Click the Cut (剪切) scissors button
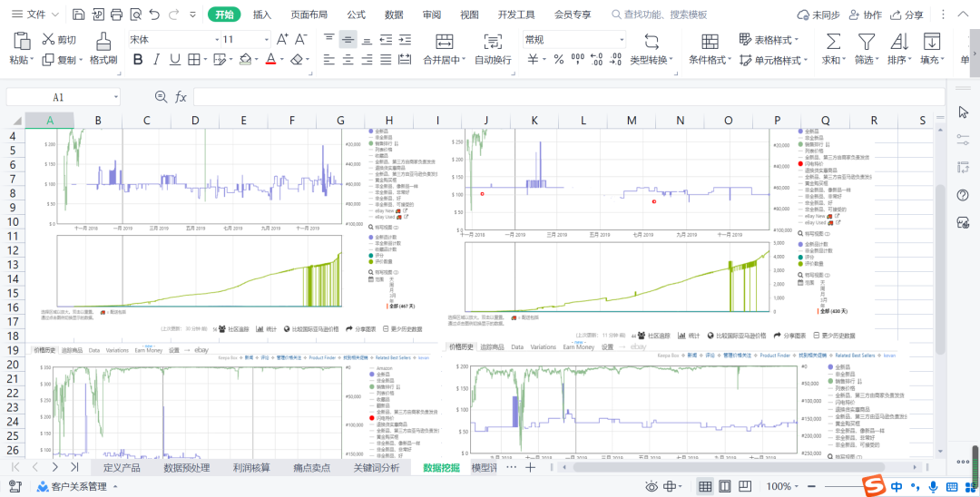Screen dimensions: 980x497 click(59, 40)
